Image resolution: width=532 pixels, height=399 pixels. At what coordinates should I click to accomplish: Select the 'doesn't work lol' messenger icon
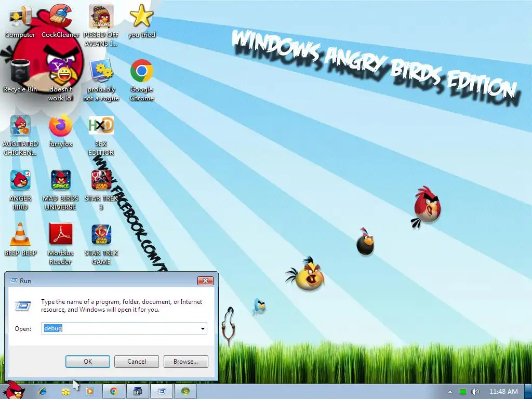(60, 79)
